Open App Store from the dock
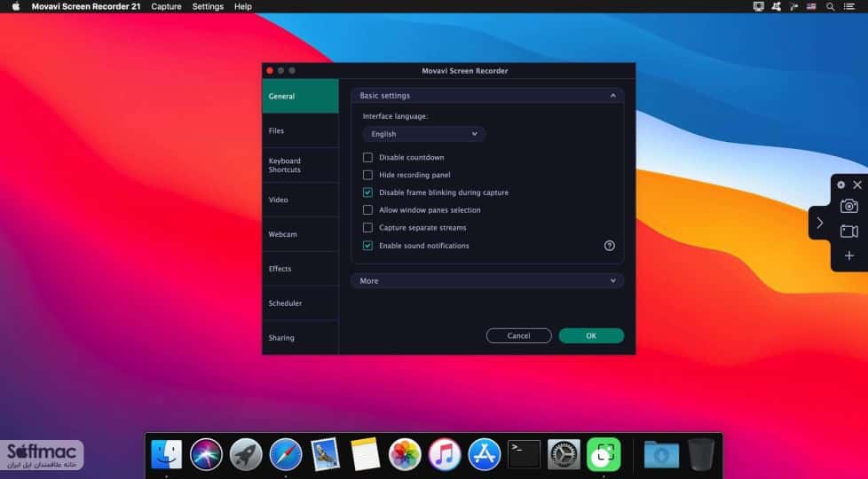 pyautogui.click(x=485, y=455)
